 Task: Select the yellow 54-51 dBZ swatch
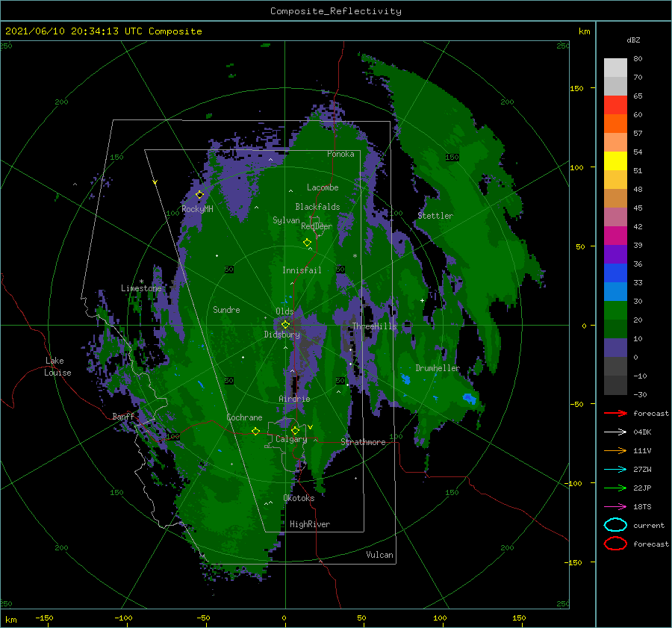pyautogui.click(x=615, y=161)
